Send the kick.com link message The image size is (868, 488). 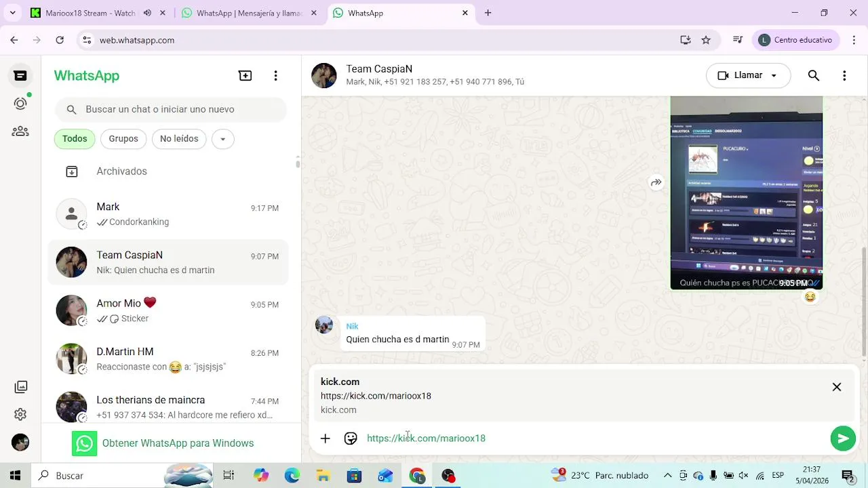(843, 439)
